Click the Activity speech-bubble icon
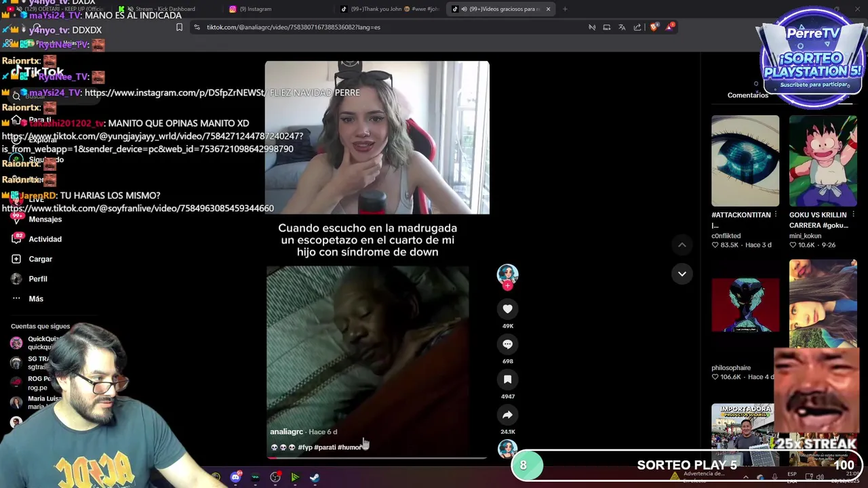This screenshot has height=488, width=868. (x=16, y=239)
